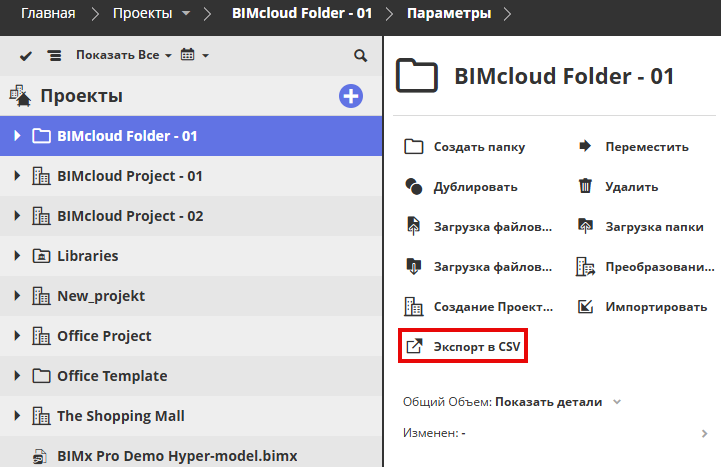Image resolution: width=721 pixels, height=467 pixels.
Task: Click BIMcloud Folder - 01 breadcrumb
Action: (x=302, y=13)
